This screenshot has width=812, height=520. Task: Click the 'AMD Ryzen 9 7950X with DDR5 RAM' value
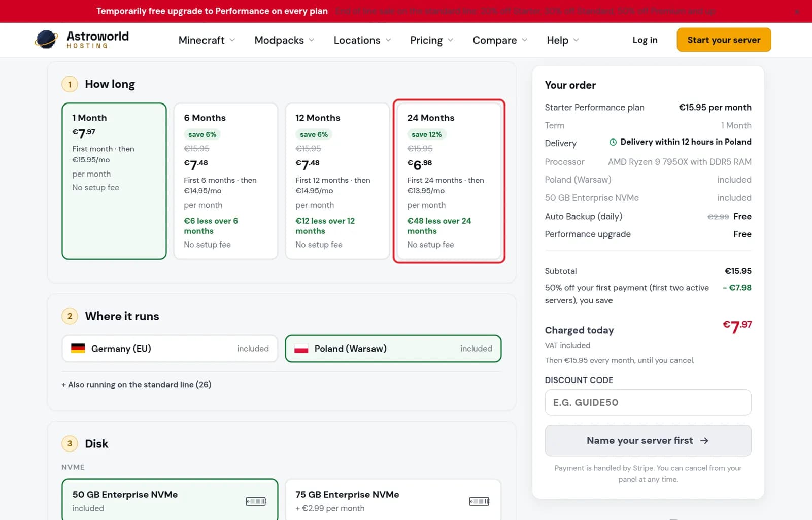[680, 162]
